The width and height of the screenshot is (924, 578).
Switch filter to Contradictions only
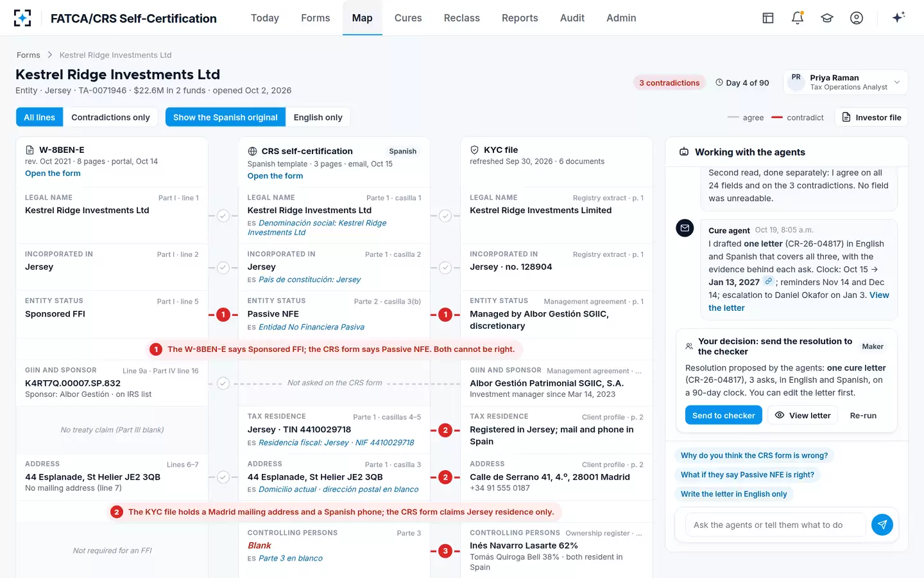click(110, 117)
